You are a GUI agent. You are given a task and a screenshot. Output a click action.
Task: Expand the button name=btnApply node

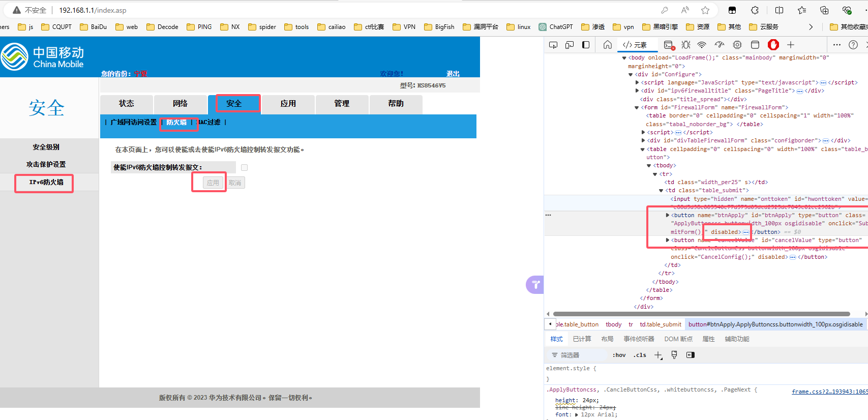pyautogui.click(x=667, y=216)
